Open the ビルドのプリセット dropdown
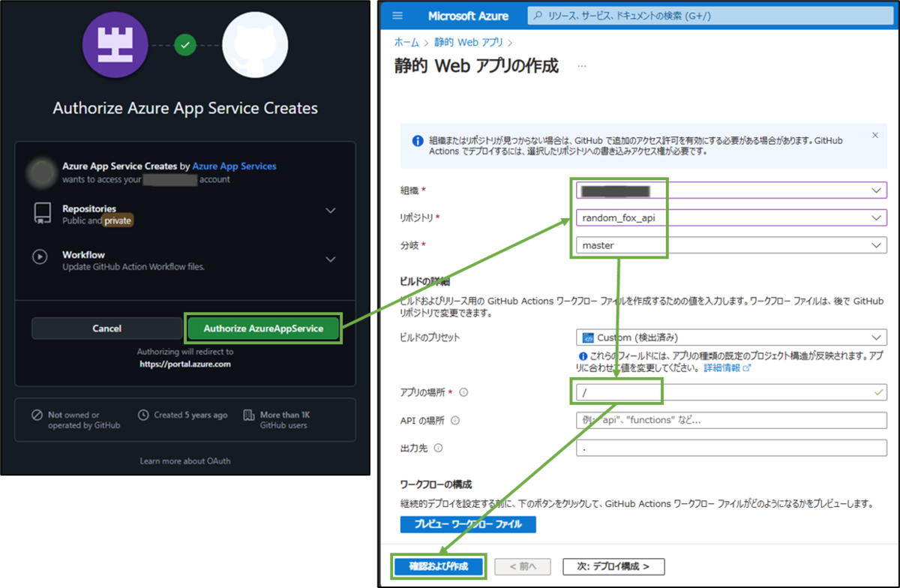The width and height of the screenshot is (900, 588). tap(731, 337)
